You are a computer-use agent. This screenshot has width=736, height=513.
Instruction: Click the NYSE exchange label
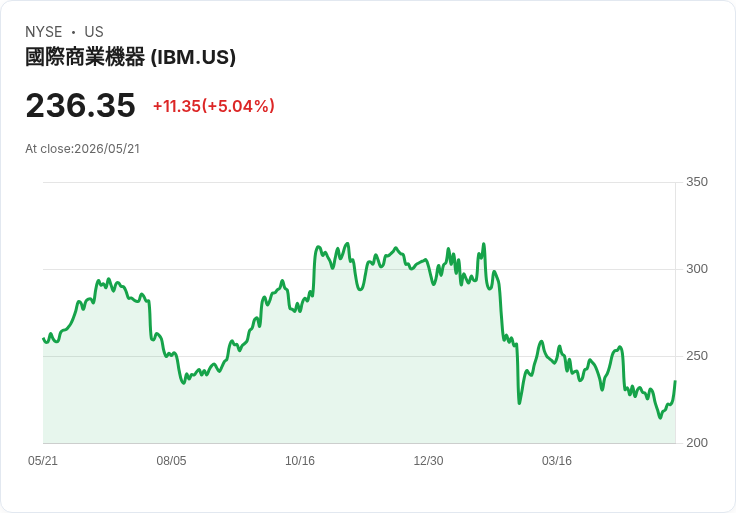(x=44, y=32)
